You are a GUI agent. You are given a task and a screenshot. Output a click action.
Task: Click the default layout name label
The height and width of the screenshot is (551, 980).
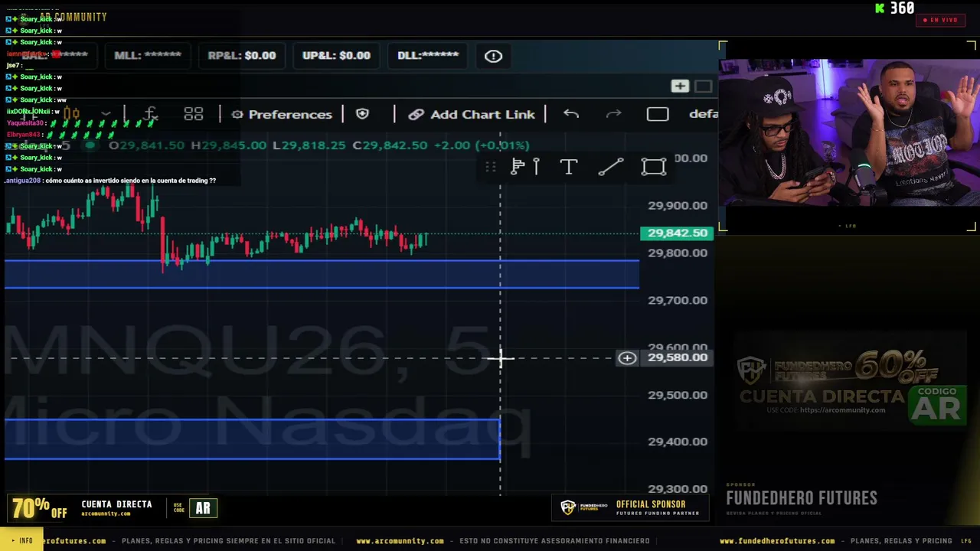tap(704, 114)
